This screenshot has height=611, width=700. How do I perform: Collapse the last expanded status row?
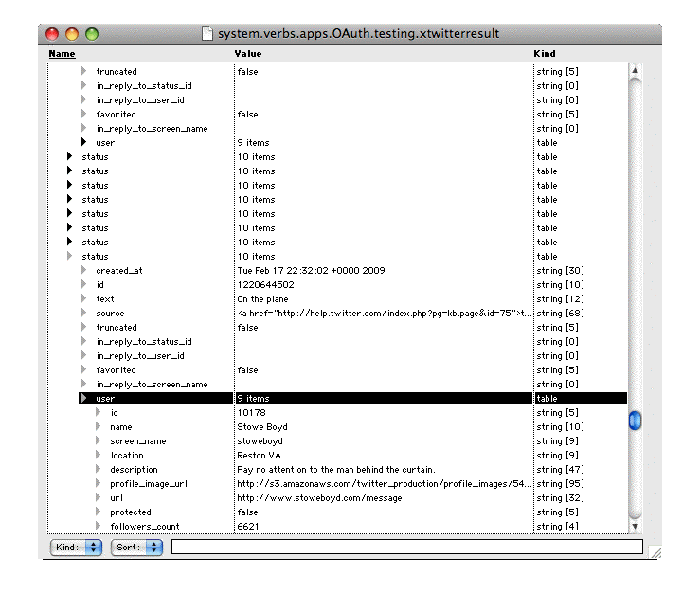coord(69,257)
